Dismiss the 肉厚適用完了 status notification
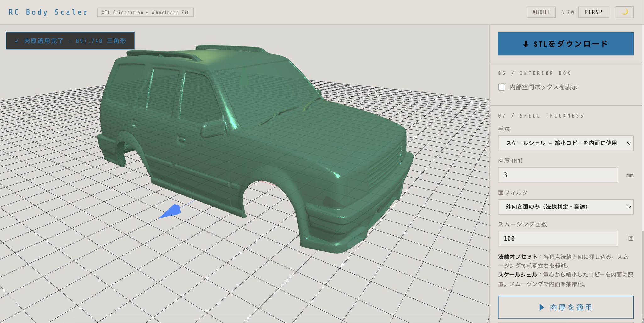Screen dimensions: 644x323 click(x=70, y=41)
